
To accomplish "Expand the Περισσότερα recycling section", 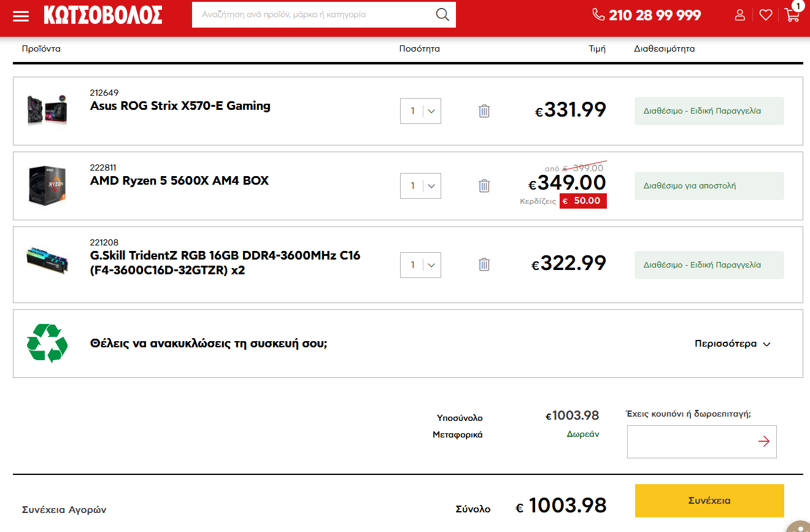I will [x=732, y=344].
